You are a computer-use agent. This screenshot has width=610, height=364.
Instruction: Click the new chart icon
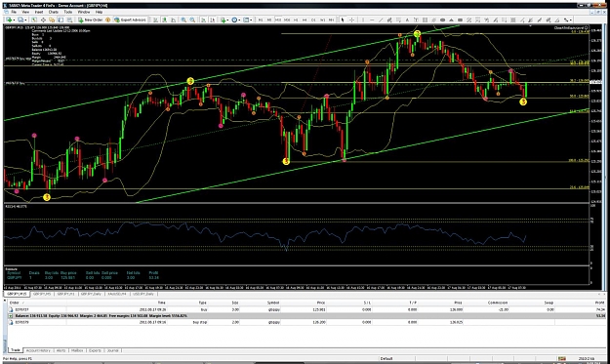9,20
